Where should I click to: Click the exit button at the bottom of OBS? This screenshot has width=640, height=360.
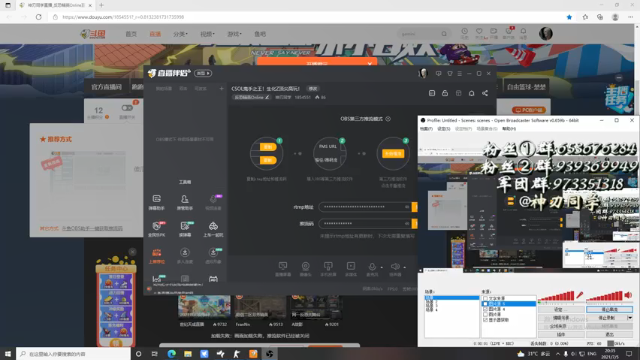[x=609, y=335]
